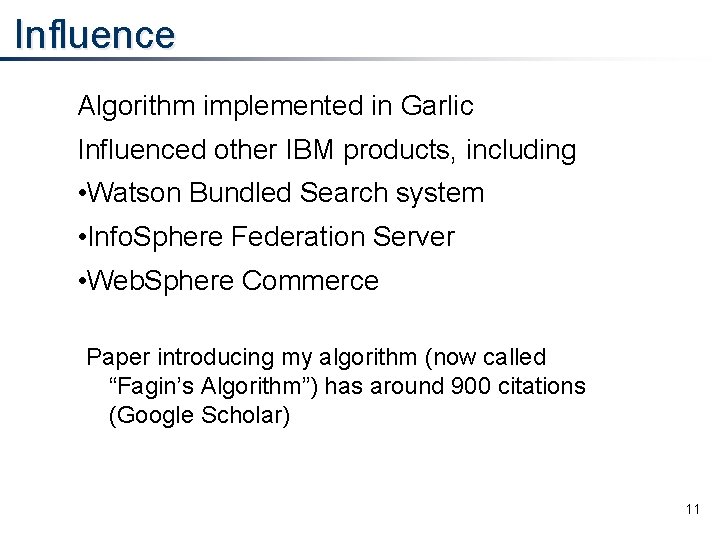Click the word "Garlic"
This screenshot has width=720, height=540.
click(437, 105)
